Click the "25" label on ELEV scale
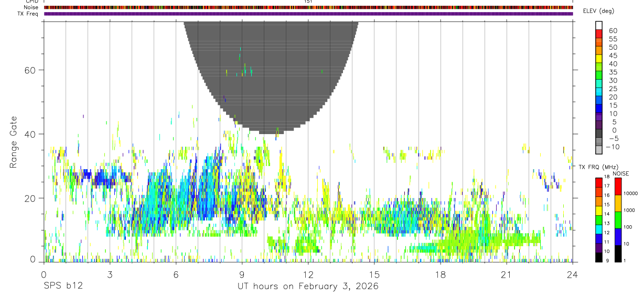 (613, 89)
